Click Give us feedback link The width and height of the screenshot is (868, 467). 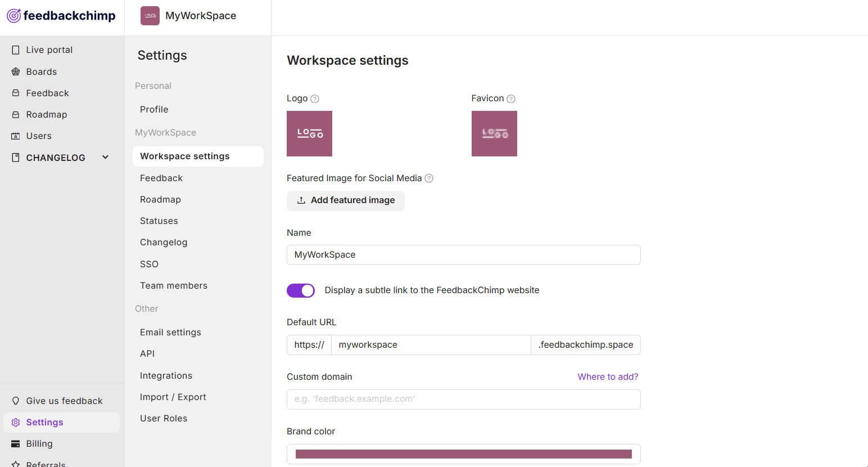pyautogui.click(x=65, y=401)
